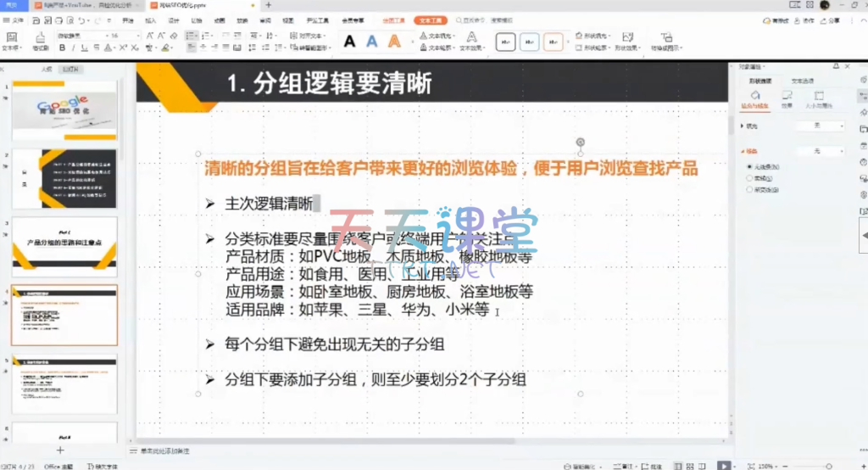Toggle bold formatting in the ribbon
This screenshot has width=868, height=470.
62,48
